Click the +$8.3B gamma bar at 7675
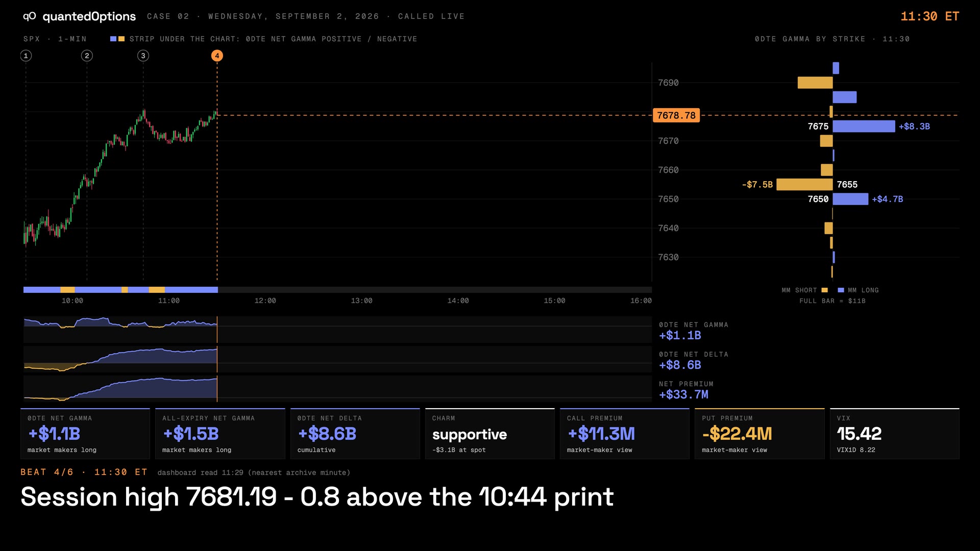Viewport: 980px width, 551px height. (864, 126)
